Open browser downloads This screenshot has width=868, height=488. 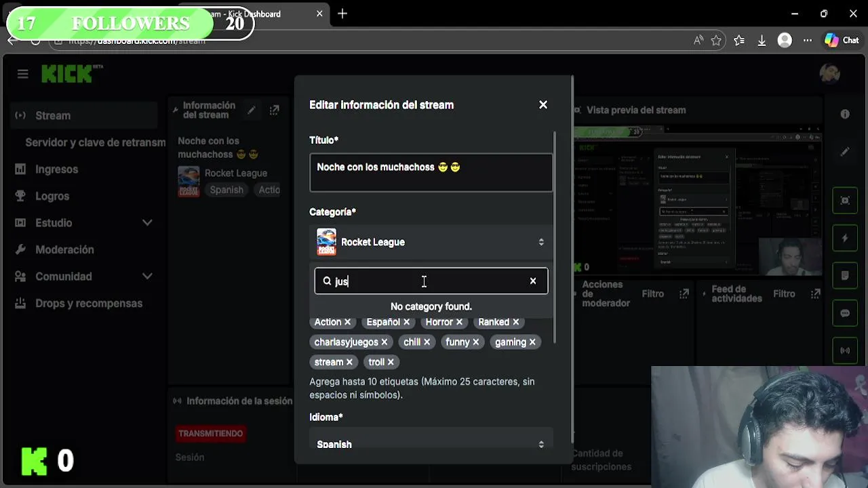(x=762, y=41)
